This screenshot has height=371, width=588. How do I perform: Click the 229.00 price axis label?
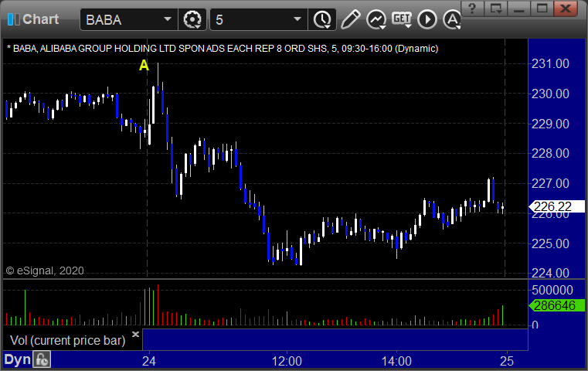pos(550,124)
